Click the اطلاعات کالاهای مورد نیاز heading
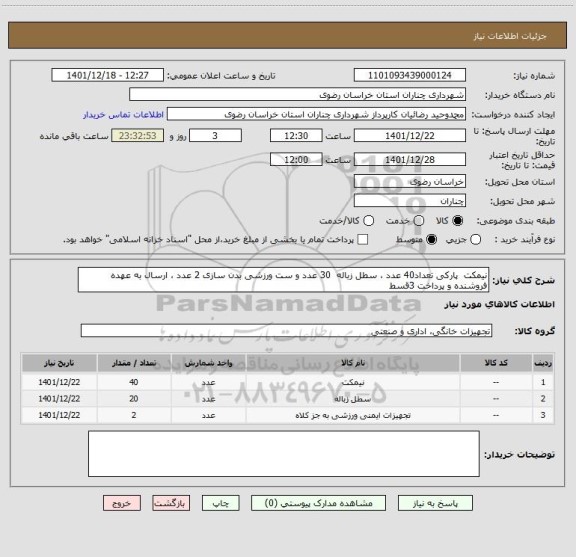The height and width of the screenshot is (557, 576). point(500,305)
